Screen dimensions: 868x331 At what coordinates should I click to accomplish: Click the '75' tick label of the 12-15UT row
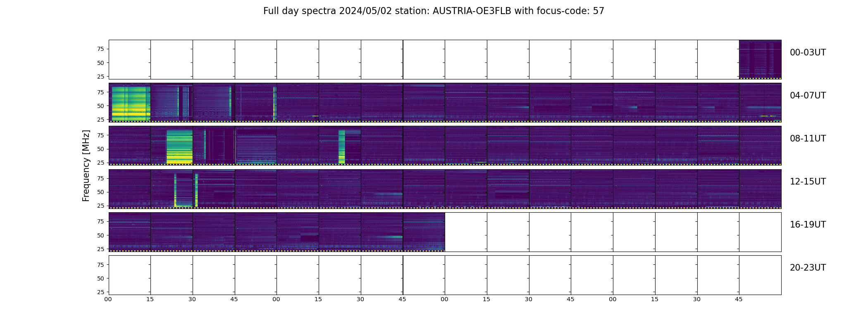(x=100, y=178)
